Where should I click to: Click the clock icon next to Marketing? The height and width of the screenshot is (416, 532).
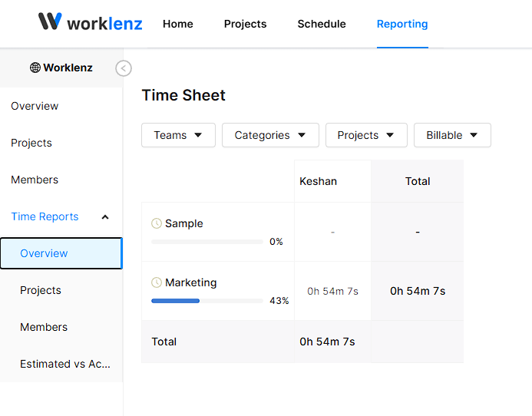pos(157,282)
